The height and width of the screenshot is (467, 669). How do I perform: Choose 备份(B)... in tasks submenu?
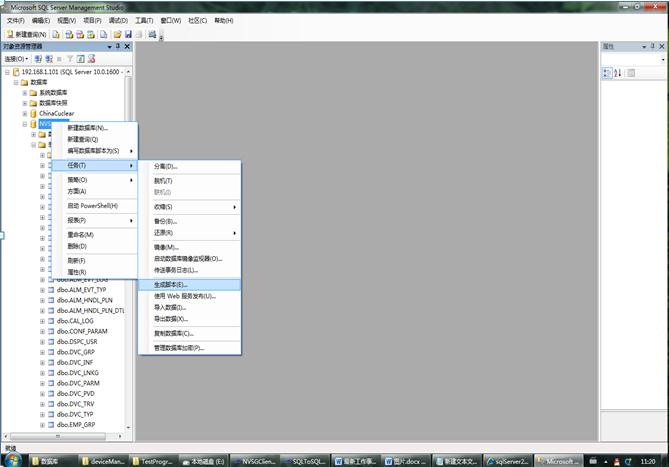tap(189, 221)
